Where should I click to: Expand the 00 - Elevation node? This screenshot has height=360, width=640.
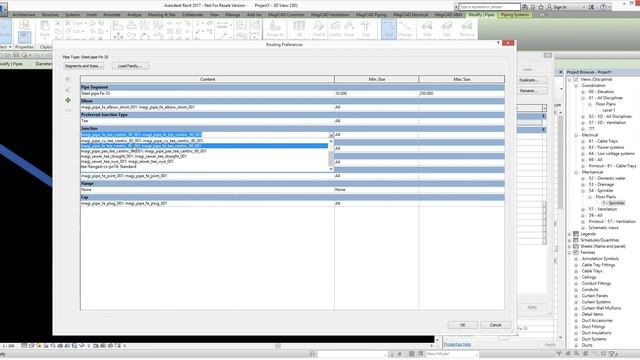583,92
